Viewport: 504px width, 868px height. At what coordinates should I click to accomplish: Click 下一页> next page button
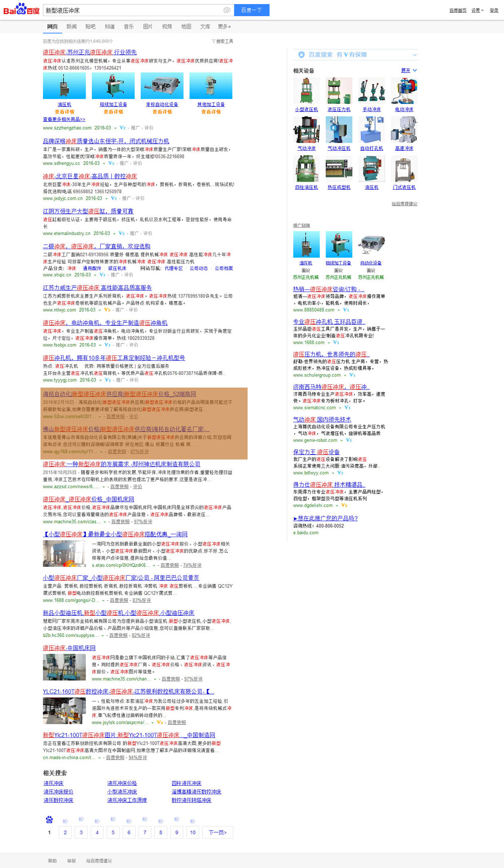(x=218, y=833)
